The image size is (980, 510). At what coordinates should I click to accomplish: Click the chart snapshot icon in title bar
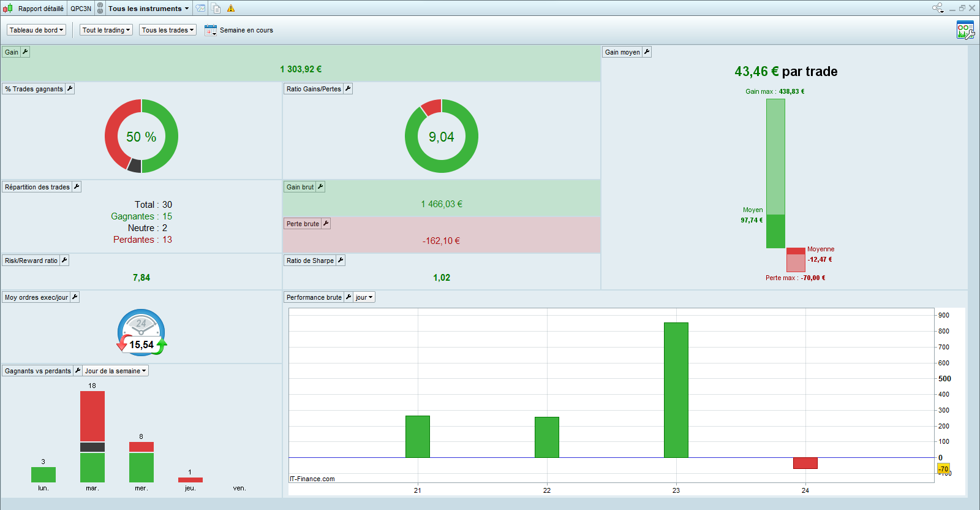[x=201, y=9]
